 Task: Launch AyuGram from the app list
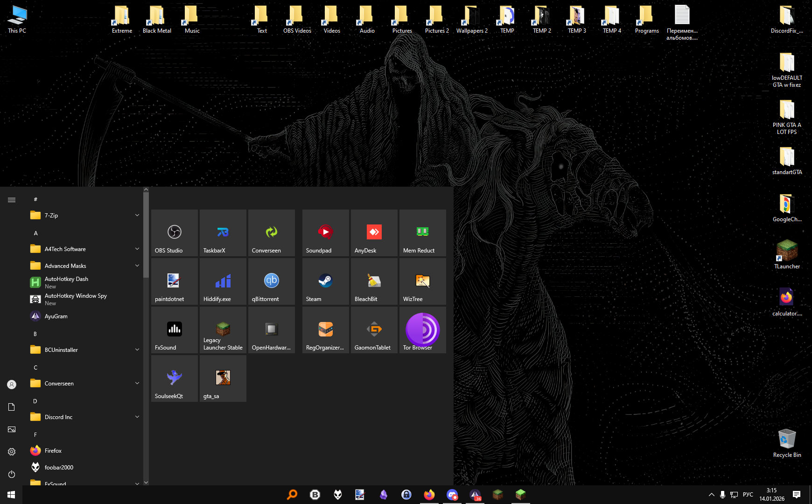pyautogui.click(x=84, y=316)
